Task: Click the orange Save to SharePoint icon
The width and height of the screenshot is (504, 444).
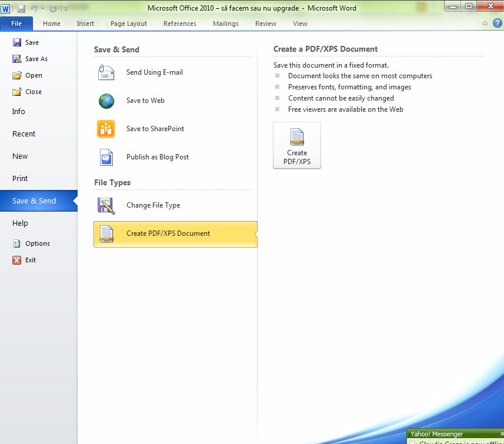Action: [x=106, y=129]
